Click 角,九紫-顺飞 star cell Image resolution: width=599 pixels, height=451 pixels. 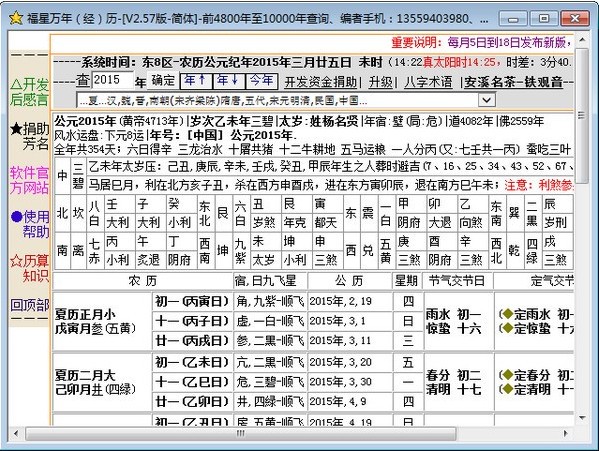pos(270,301)
